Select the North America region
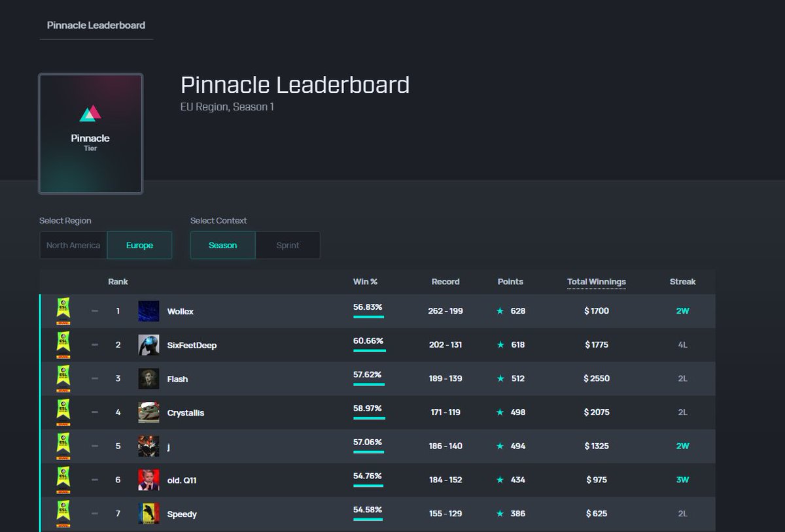The height and width of the screenshot is (532, 785). [x=73, y=245]
